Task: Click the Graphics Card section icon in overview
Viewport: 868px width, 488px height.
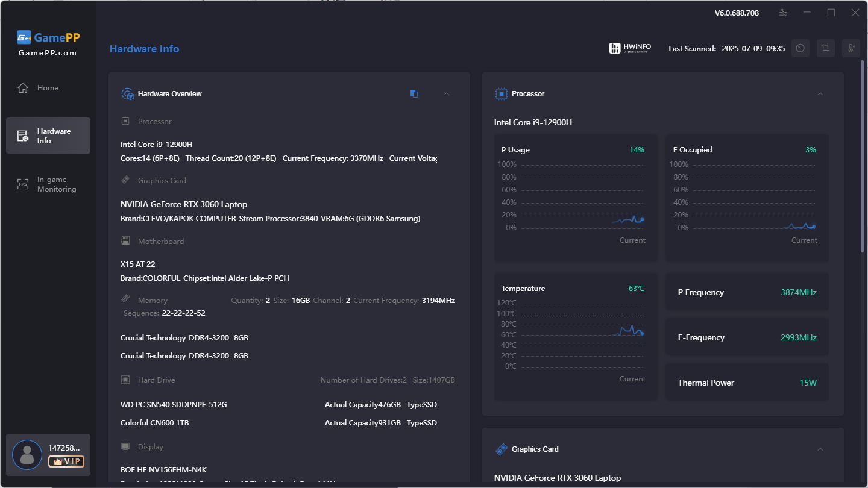Action: click(x=125, y=180)
